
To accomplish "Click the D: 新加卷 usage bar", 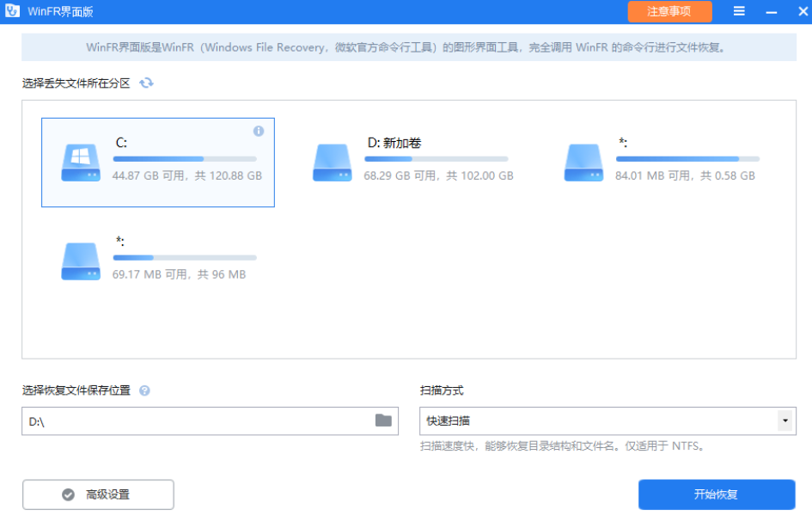I will [x=437, y=159].
